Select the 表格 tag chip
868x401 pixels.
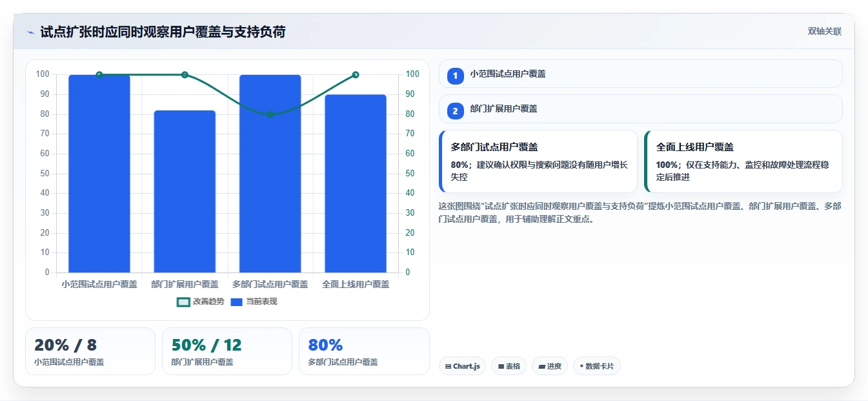pyautogui.click(x=509, y=366)
